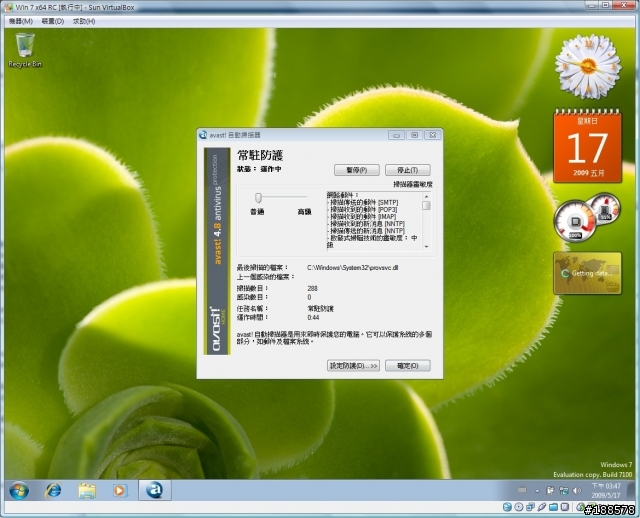Click the 暫停(P) pause button
Image resolution: width=640 pixels, height=518 pixels.
click(x=357, y=170)
